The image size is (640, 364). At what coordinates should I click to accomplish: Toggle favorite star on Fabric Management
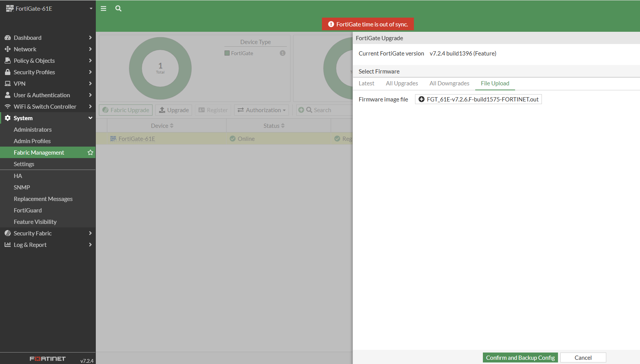pyautogui.click(x=90, y=152)
